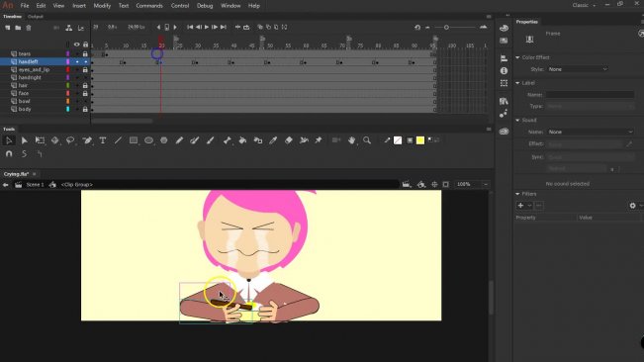The width and height of the screenshot is (644, 362).
Task: Select the Pencil tool
Action: 179,140
